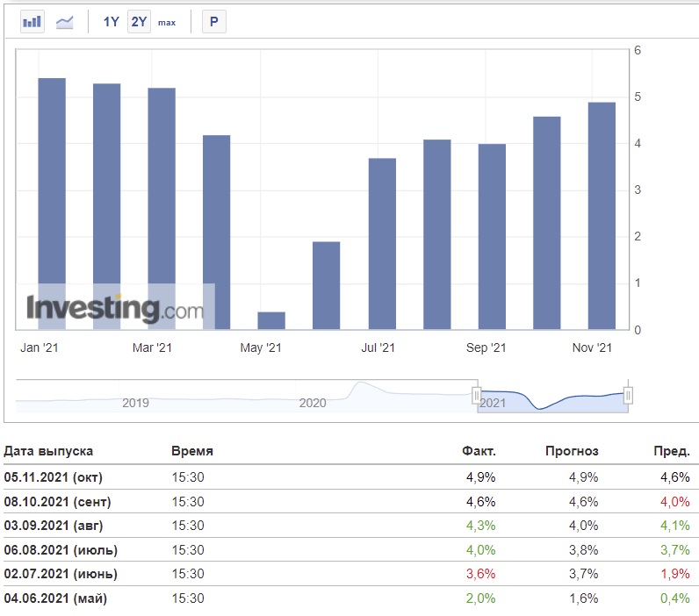The width and height of the screenshot is (699, 616).
Task: Select the 1Y time range
Action: click(111, 21)
